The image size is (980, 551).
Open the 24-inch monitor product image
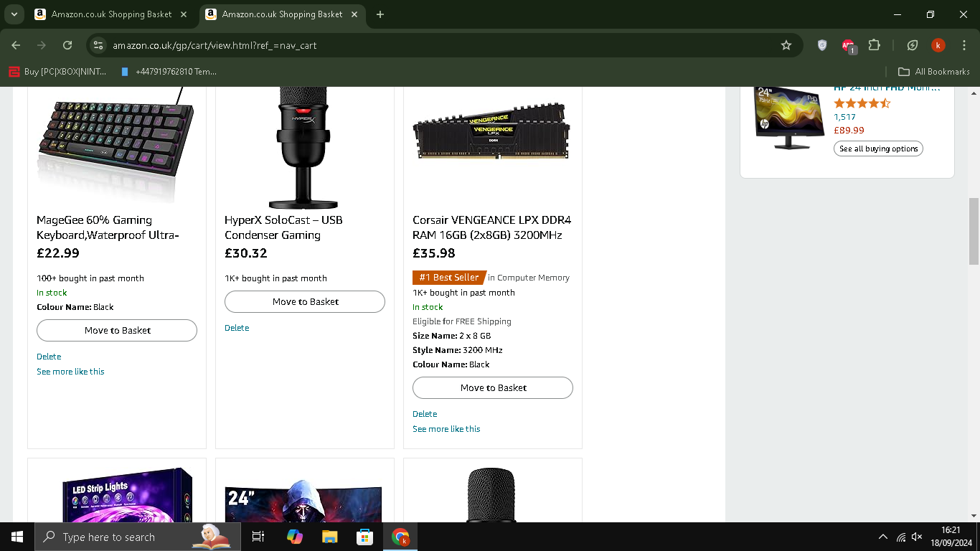tap(303, 501)
